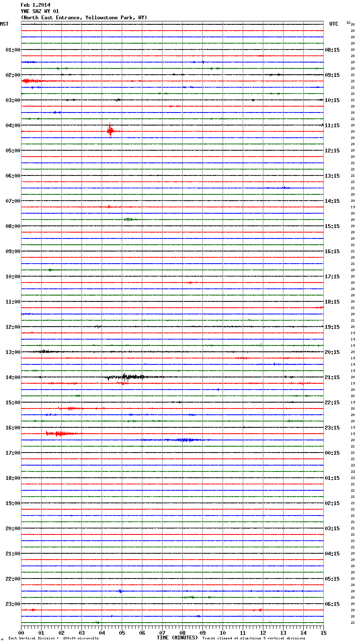Click the 09:15 UTC time label
Image resolution: width=357 pixels, height=644 pixels.
click(332, 75)
